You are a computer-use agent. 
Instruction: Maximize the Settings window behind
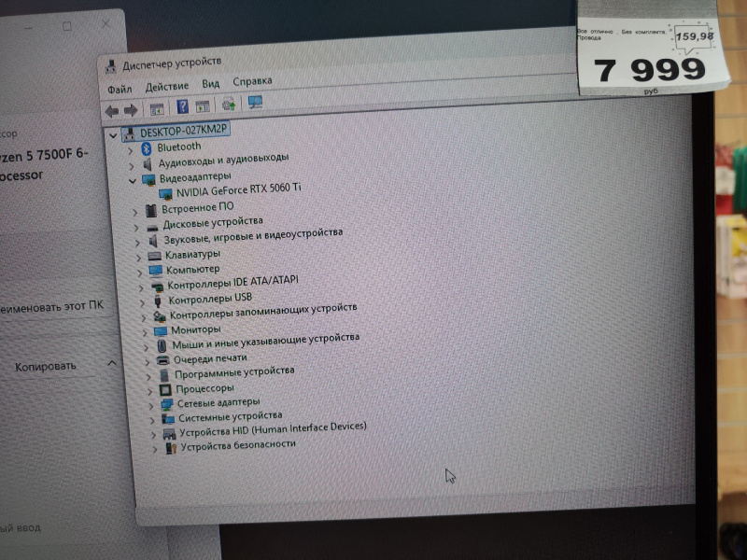[x=67, y=27]
